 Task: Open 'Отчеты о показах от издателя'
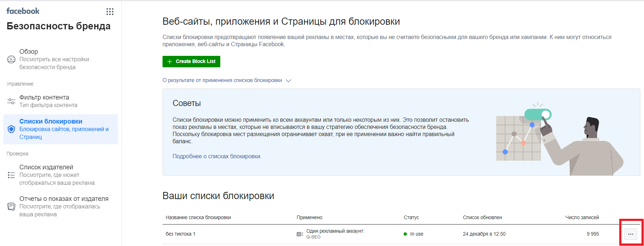point(64,199)
